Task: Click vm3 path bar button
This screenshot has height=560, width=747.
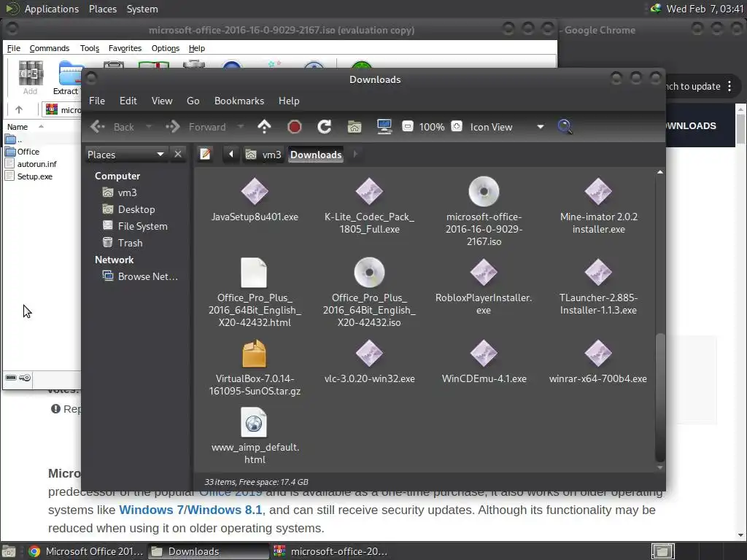Action: click(264, 155)
